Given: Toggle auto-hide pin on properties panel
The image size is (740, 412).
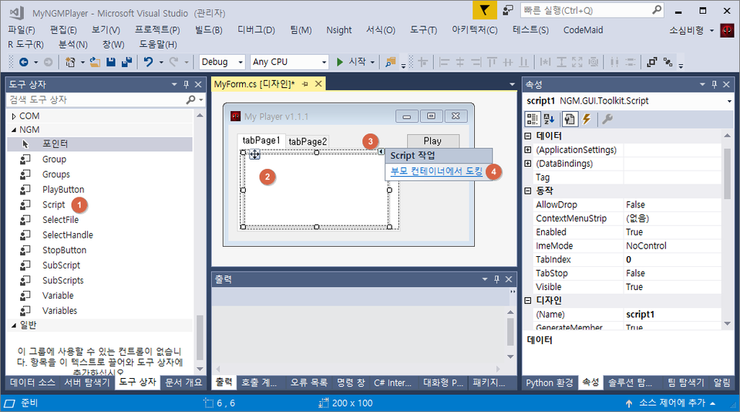Looking at the screenshot, I should pyautogui.click(x=714, y=84).
